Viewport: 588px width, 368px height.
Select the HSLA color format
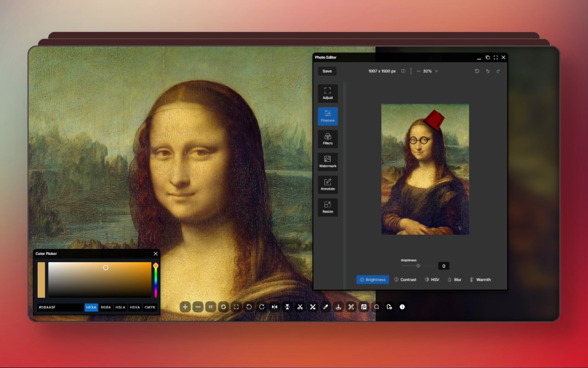point(120,307)
